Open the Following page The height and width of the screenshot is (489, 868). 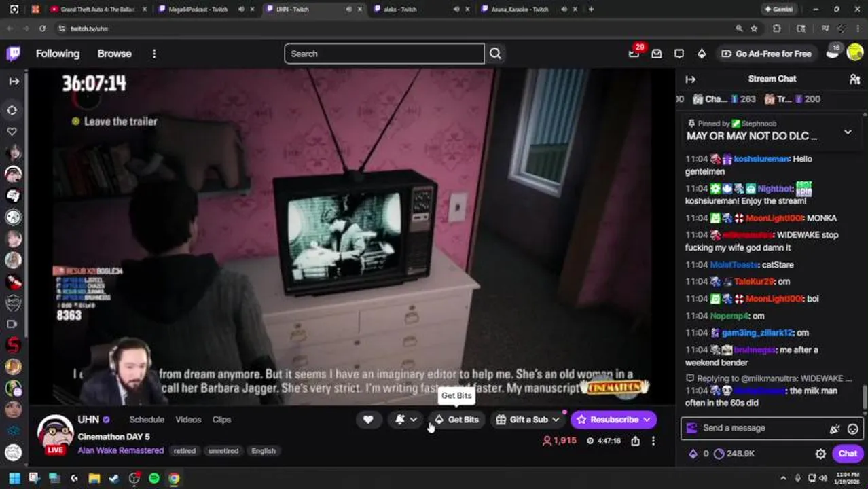point(58,54)
